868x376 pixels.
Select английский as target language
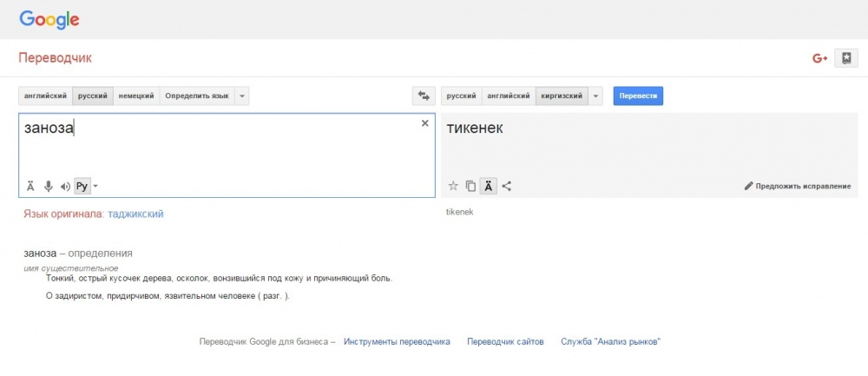pyautogui.click(x=508, y=96)
